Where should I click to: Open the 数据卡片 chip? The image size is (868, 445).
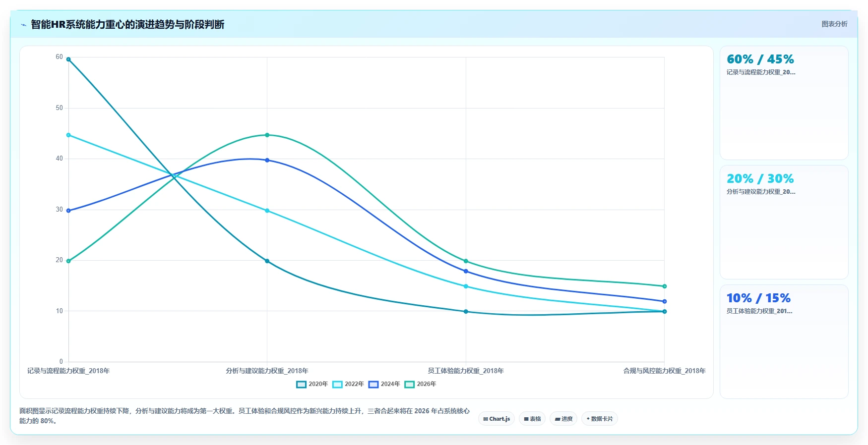point(599,419)
